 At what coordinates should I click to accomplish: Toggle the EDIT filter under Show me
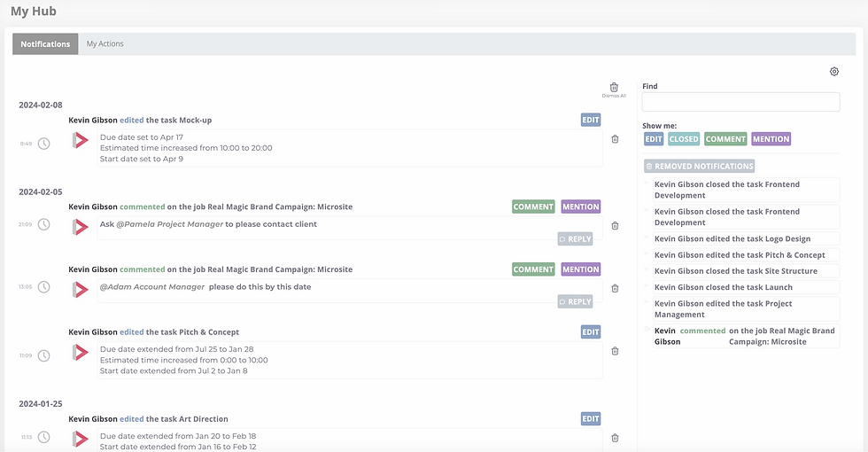[654, 139]
